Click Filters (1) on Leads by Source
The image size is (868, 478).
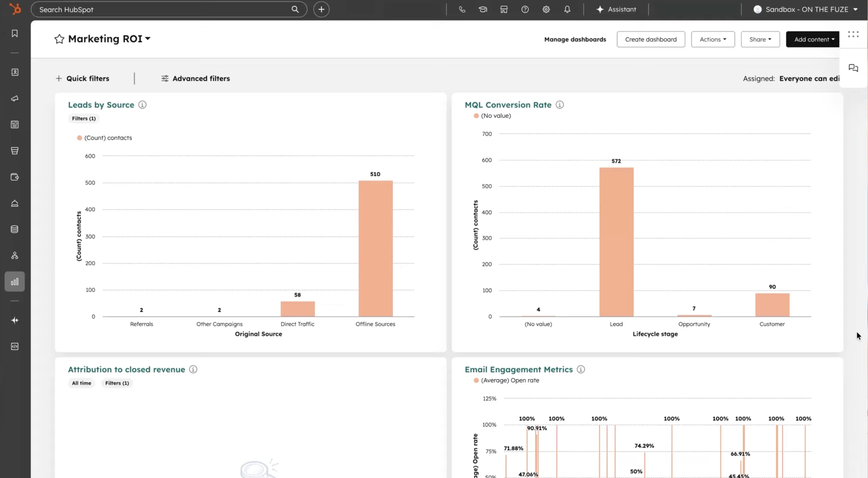pos(84,118)
